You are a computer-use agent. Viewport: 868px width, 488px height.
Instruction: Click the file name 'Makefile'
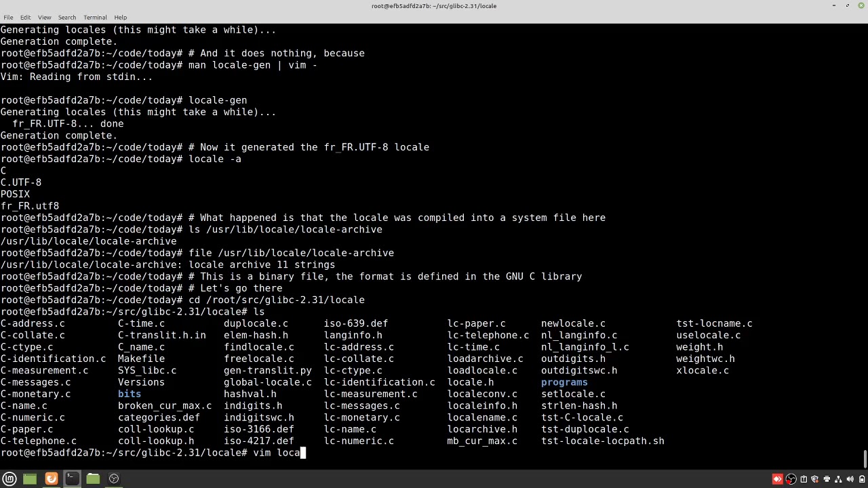point(141,359)
